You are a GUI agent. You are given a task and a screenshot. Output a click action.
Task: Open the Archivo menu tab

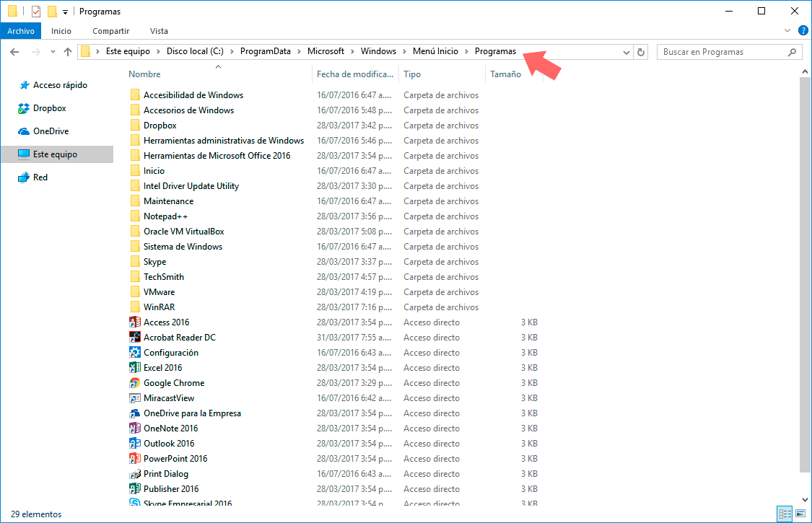(21, 31)
